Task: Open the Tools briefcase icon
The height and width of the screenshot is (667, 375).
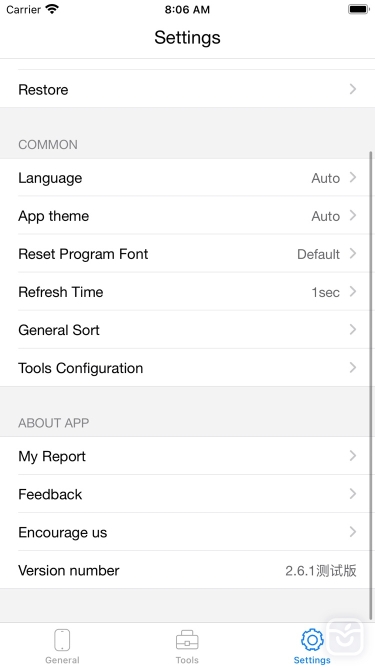Action: pos(187,640)
